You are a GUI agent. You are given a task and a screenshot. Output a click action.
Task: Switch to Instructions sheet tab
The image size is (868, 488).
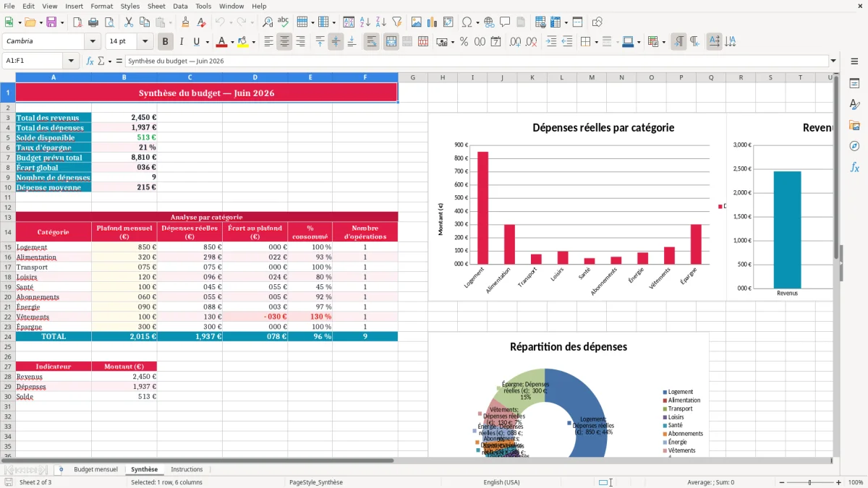point(187,470)
